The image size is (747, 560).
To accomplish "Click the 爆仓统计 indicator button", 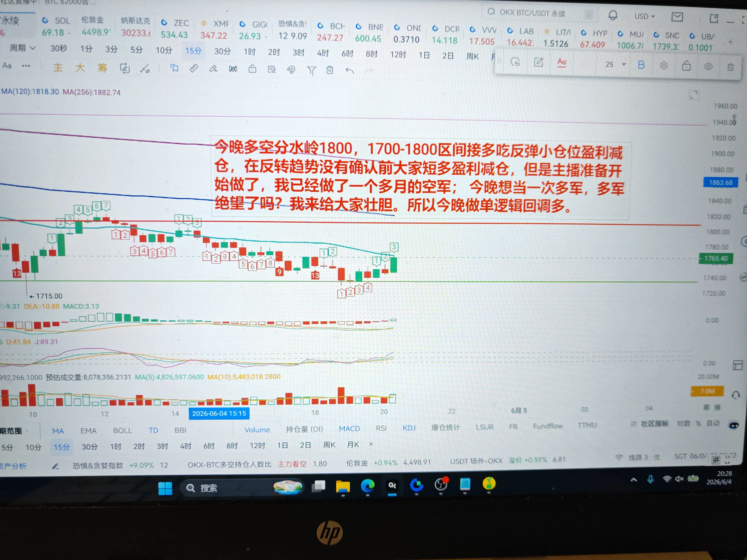I will click(x=445, y=427).
